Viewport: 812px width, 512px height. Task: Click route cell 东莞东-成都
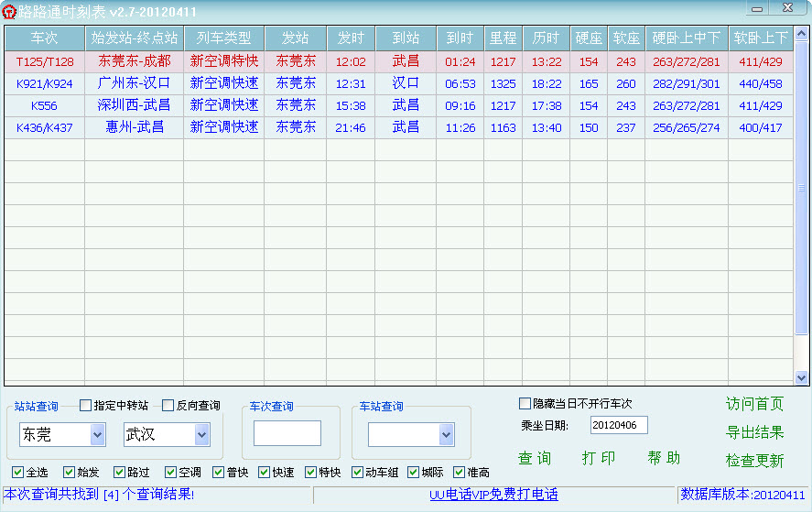135,61
